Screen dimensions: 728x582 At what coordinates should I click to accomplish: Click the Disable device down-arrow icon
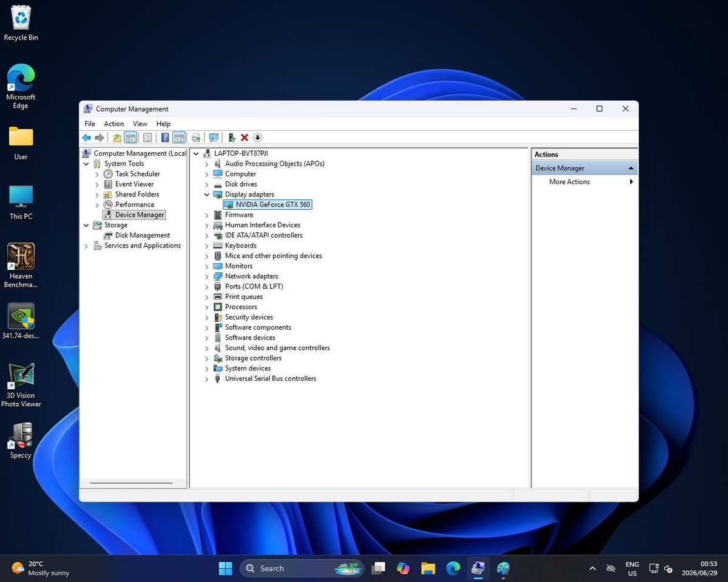pyautogui.click(x=257, y=138)
